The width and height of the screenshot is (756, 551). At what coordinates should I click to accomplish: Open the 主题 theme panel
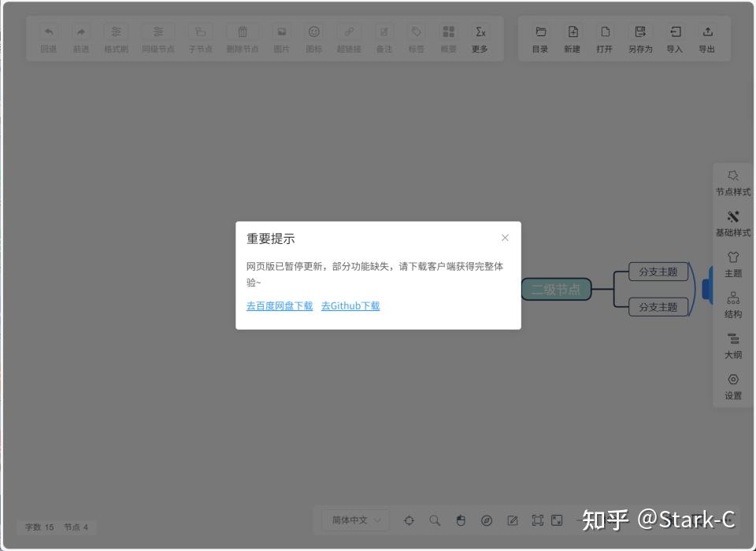733,264
